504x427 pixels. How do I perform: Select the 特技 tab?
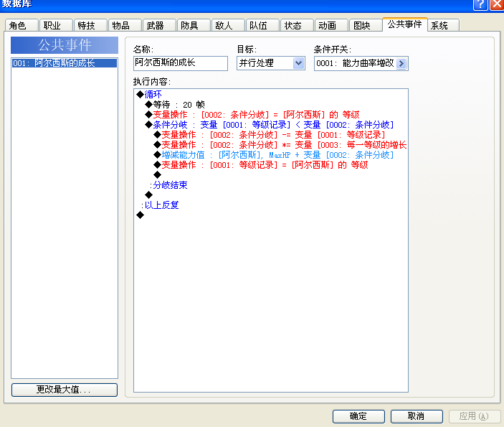point(90,25)
